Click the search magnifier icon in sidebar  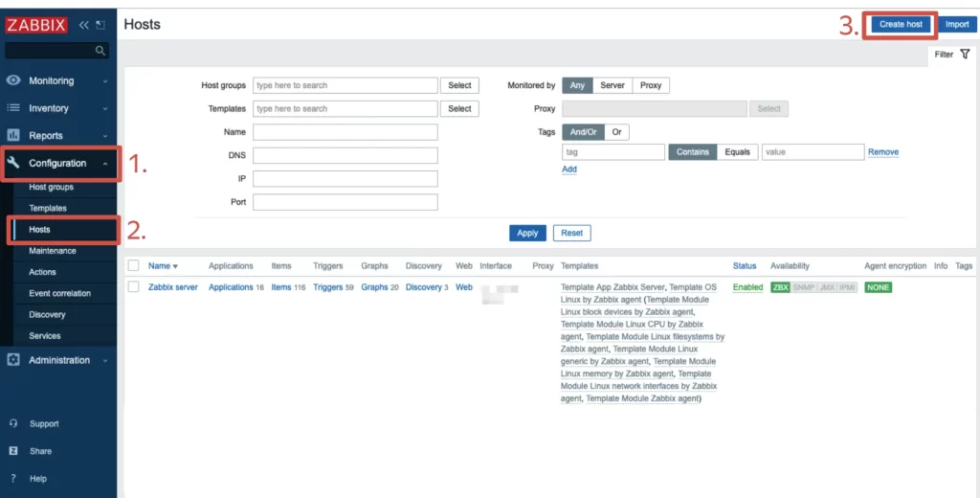coord(100,51)
